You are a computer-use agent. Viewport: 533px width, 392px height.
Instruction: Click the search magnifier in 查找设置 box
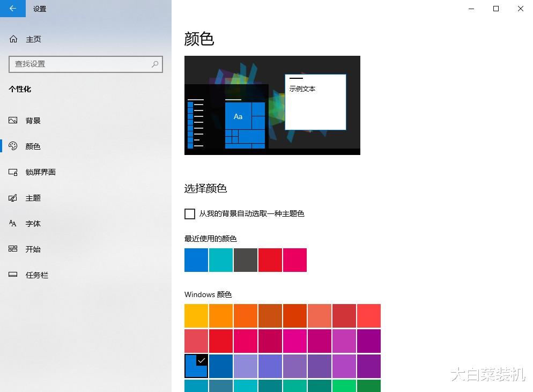click(x=154, y=64)
